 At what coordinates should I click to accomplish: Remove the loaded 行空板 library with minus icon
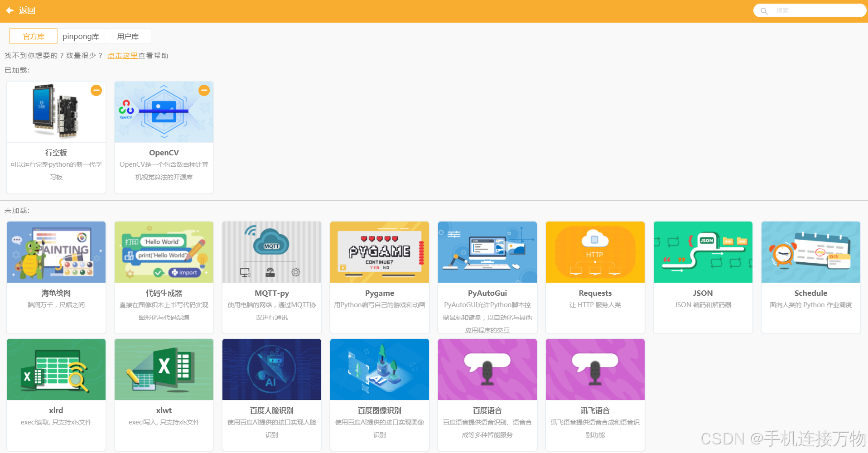(x=96, y=91)
